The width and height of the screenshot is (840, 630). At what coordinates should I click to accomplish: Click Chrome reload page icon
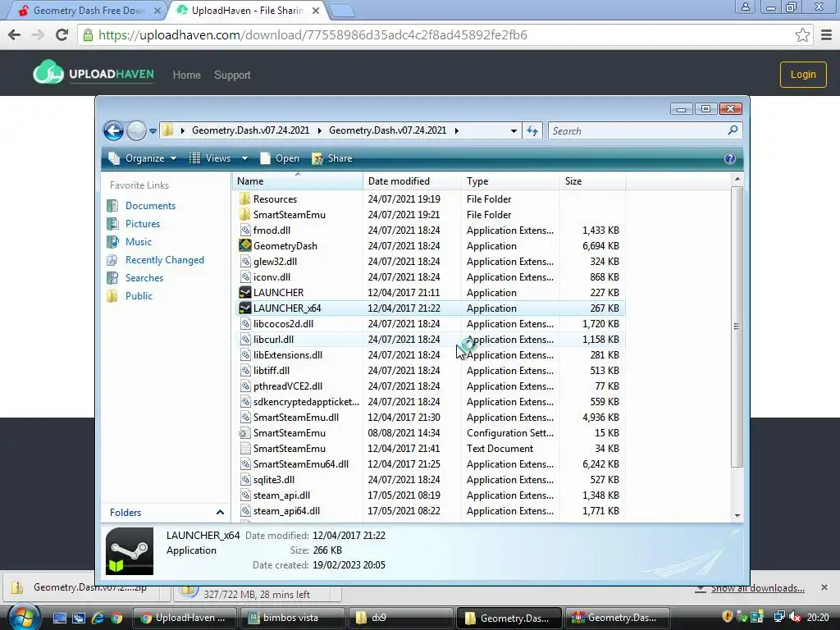click(x=62, y=34)
